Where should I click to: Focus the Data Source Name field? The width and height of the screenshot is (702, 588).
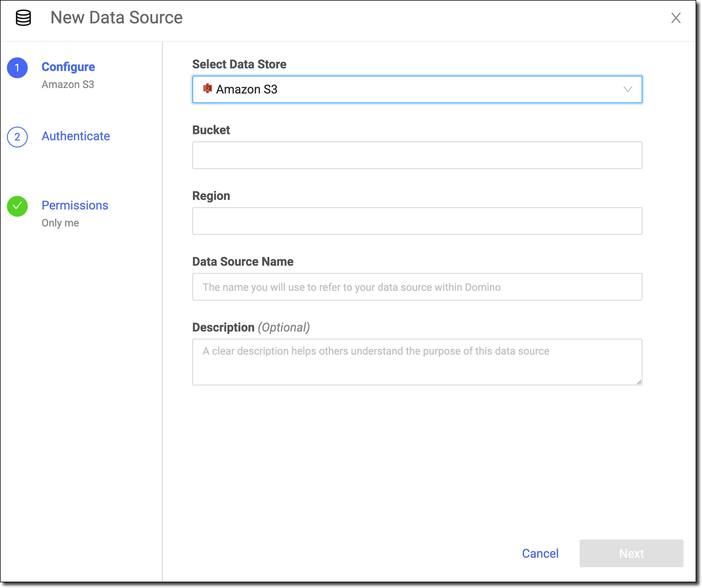click(417, 287)
